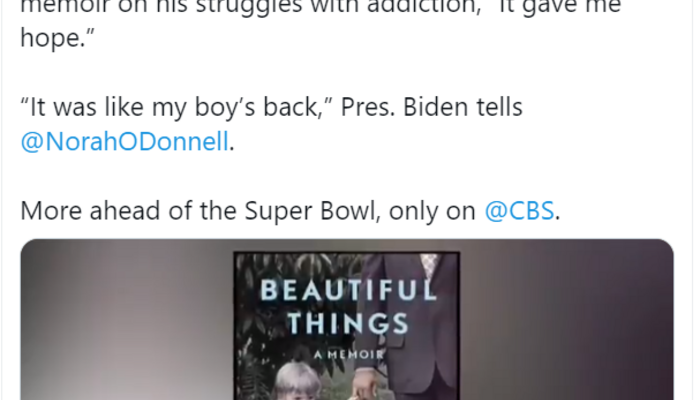Open the @NorahODonnell profile mention

(x=125, y=141)
